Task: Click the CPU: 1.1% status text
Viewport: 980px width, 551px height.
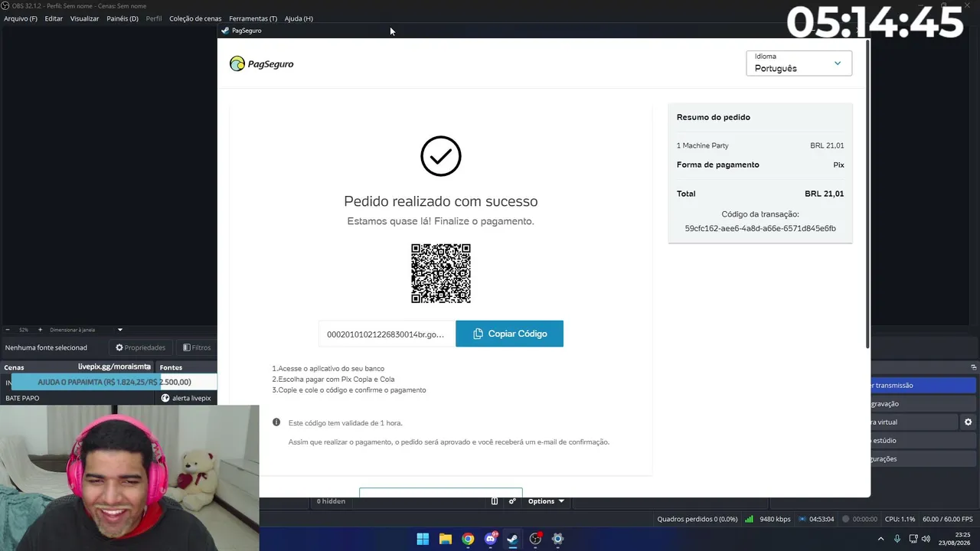Action: 900,520
